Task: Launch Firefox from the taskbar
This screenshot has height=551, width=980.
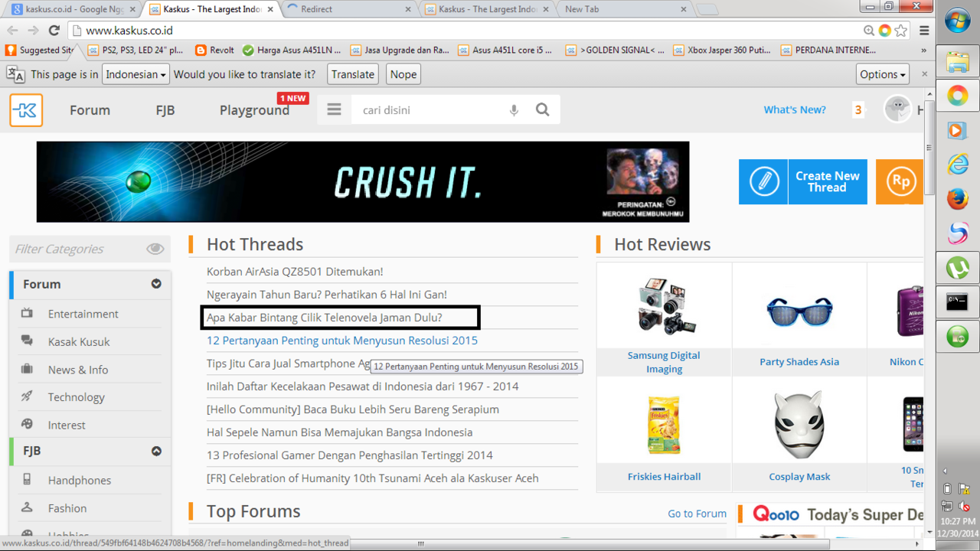Action: click(x=957, y=198)
